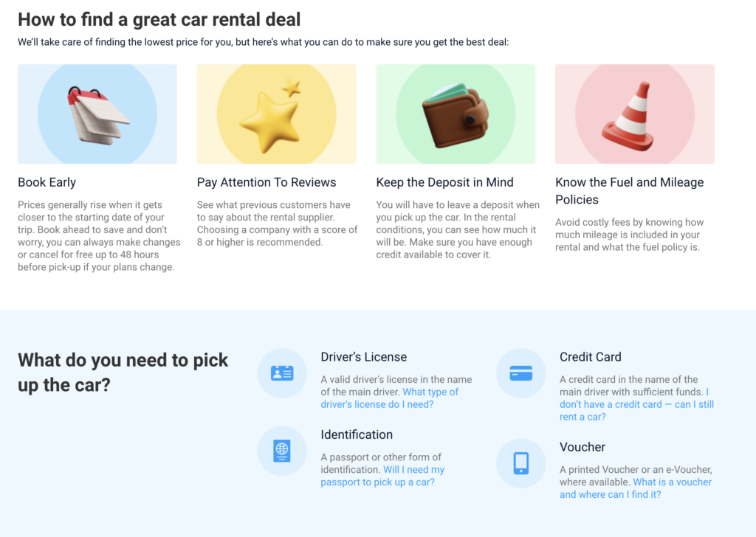Click the 'Keep the Deposit in Mind' heading
Image resolution: width=756 pixels, height=537 pixels.
pyautogui.click(x=444, y=182)
